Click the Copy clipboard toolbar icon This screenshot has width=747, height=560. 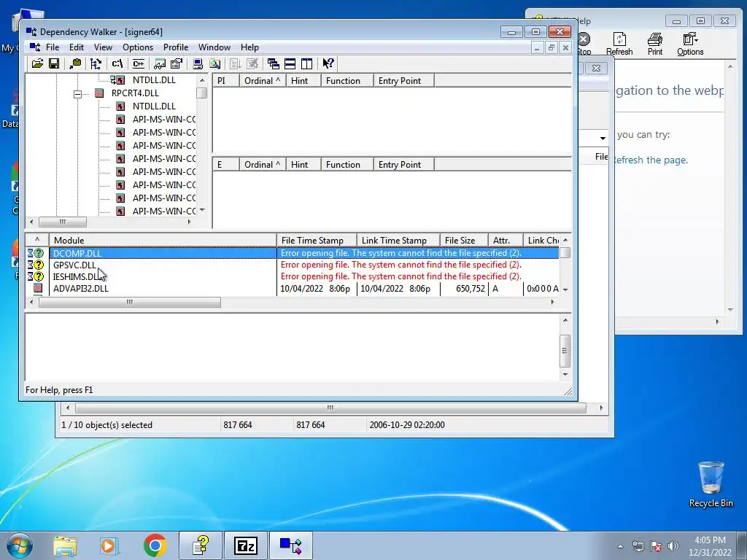[75, 63]
